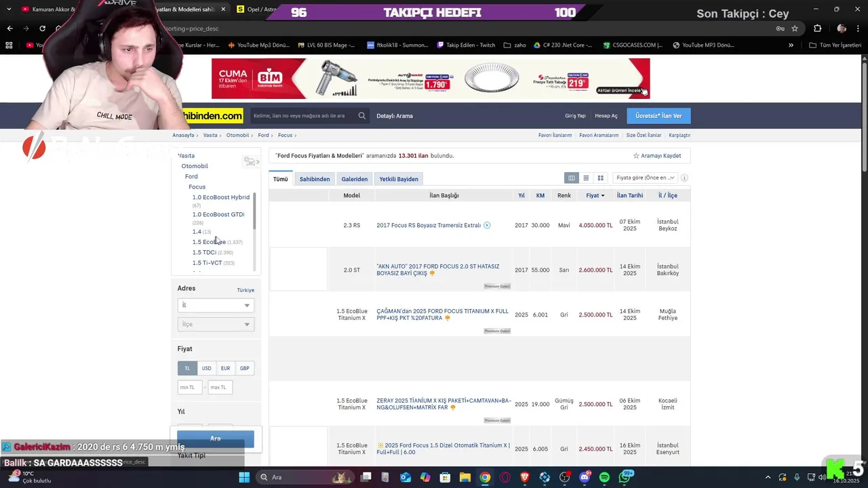Open Windows Start menu
The image size is (868, 488).
pos(244,477)
